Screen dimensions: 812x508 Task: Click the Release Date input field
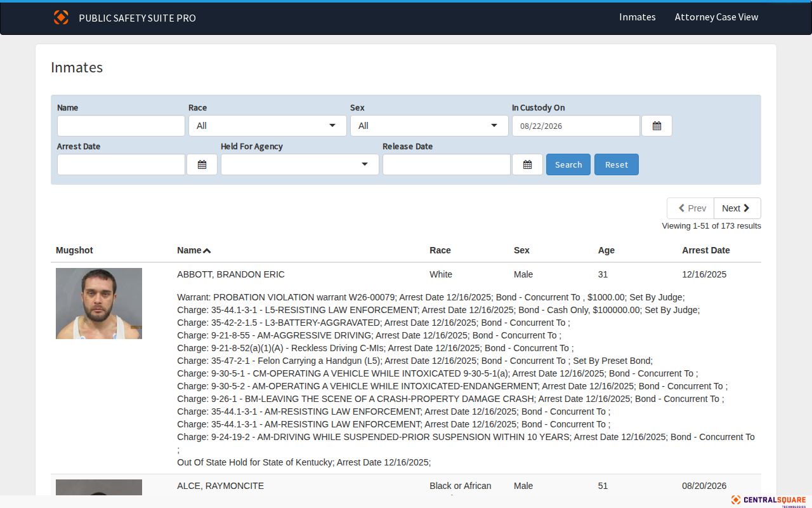point(447,164)
